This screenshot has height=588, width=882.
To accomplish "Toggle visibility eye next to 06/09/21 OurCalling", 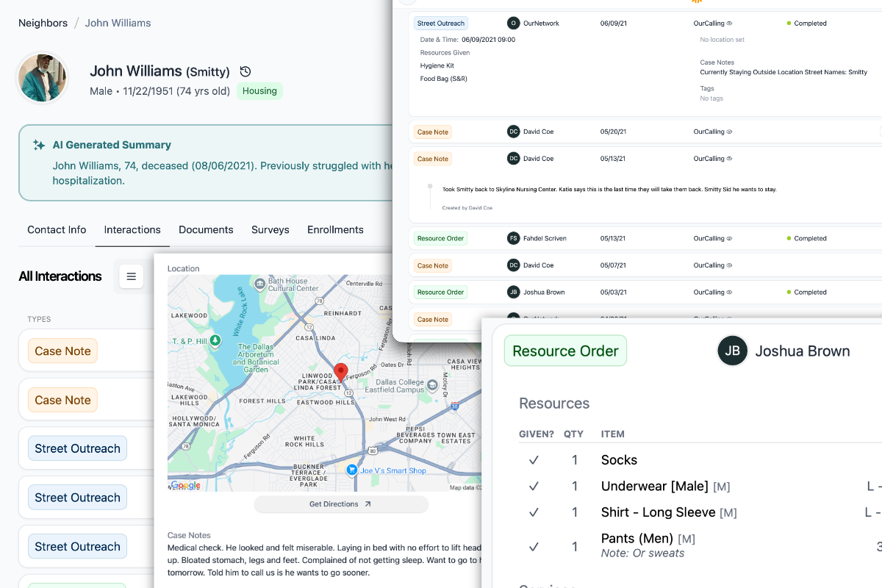I will (729, 24).
